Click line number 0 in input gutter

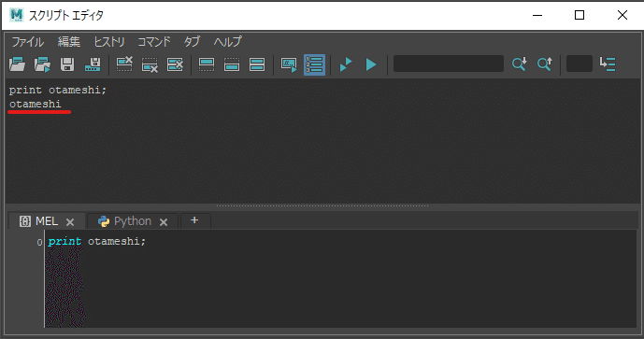point(39,242)
